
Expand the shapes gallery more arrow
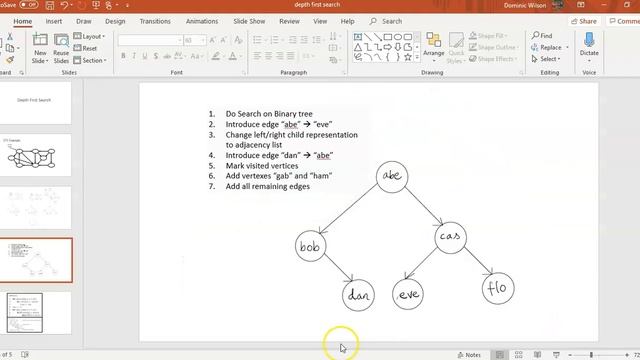(417, 58)
